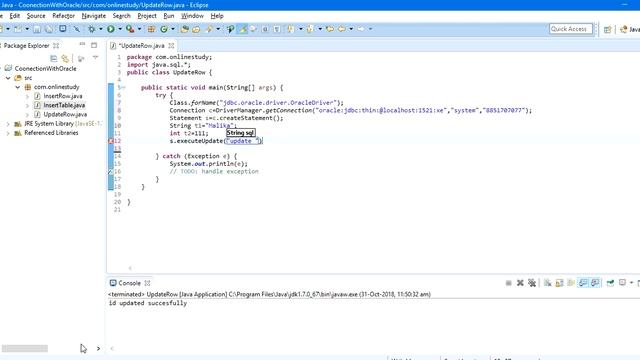Click the Search flashlight icon in the toolbar

click(x=209, y=29)
